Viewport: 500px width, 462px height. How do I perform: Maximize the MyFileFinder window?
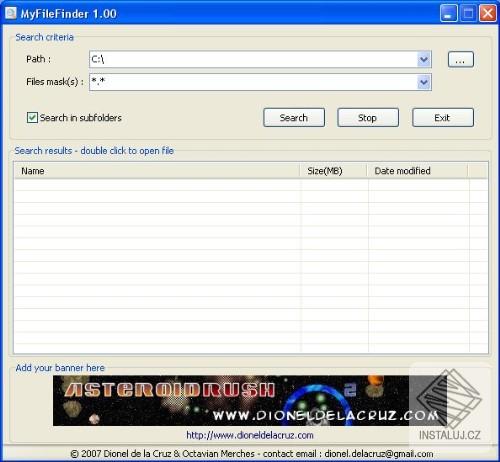tap(468, 14)
